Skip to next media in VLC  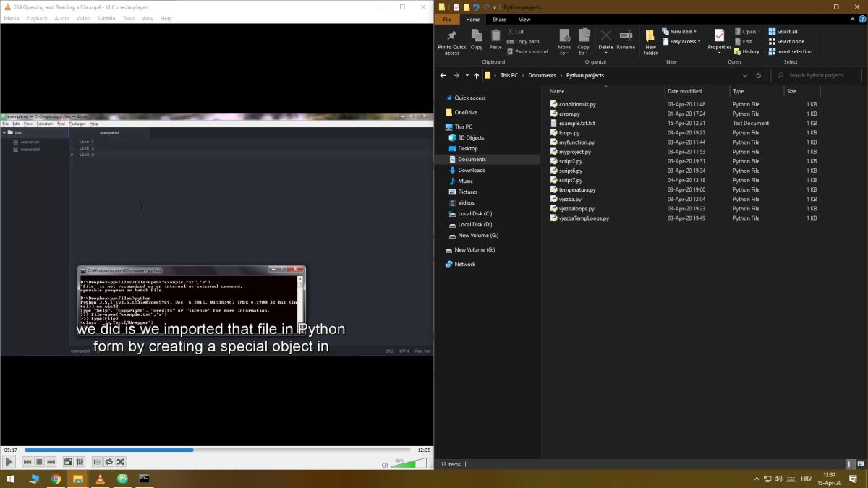pos(51,461)
